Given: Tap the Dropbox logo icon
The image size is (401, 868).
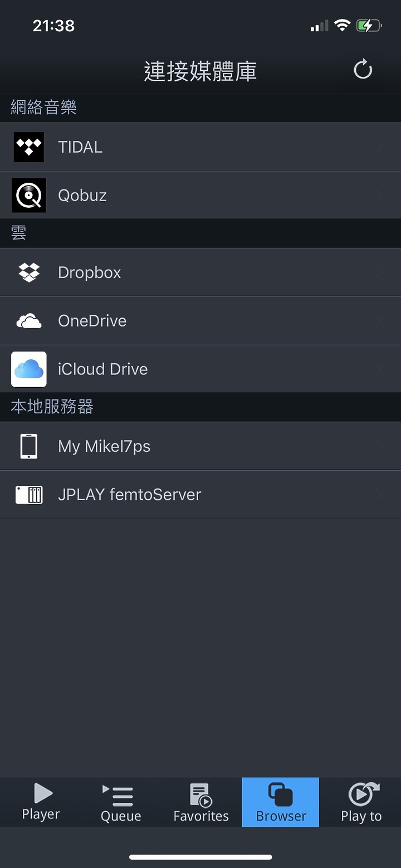Looking at the screenshot, I should tap(29, 272).
